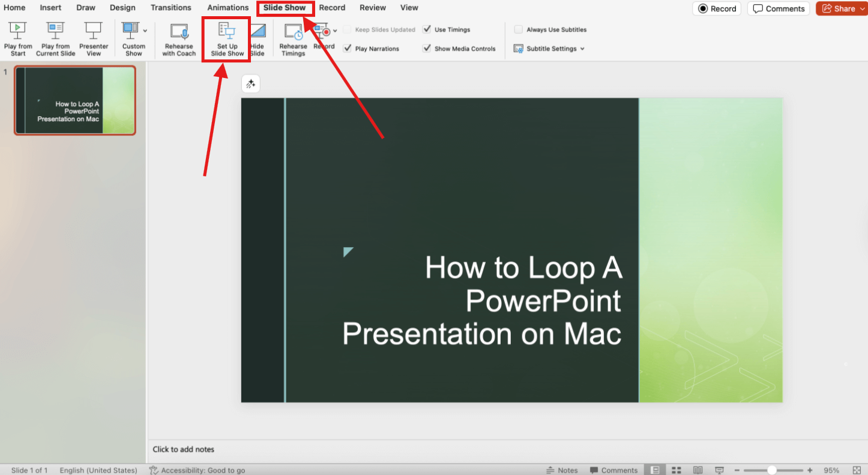868x475 pixels.
Task: Open the Insert tab
Action: point(50,8)
